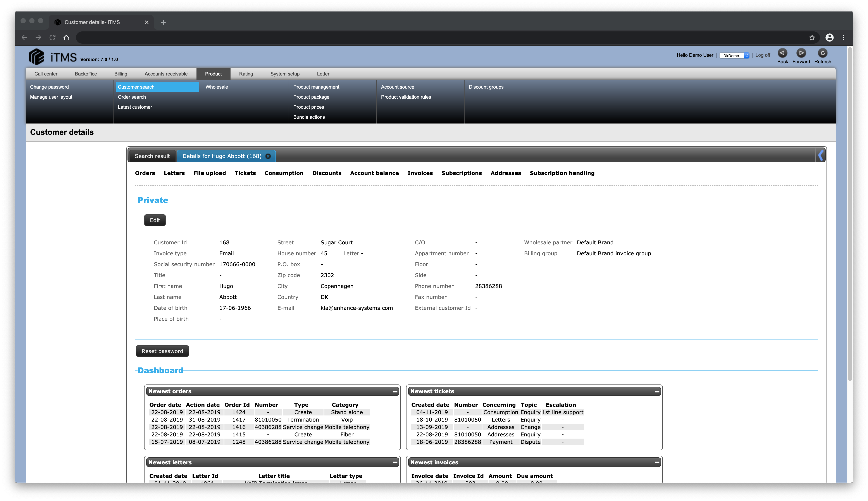The width and height of the screenshot is (868, 501).
Task: Open the Account balance section
Action: click(374, 173)
